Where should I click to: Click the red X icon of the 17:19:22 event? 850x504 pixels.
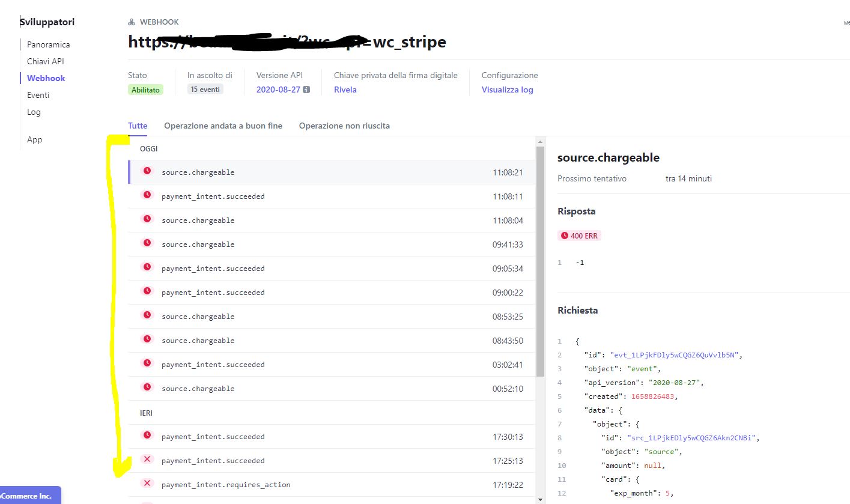click(x=147, y=484)
